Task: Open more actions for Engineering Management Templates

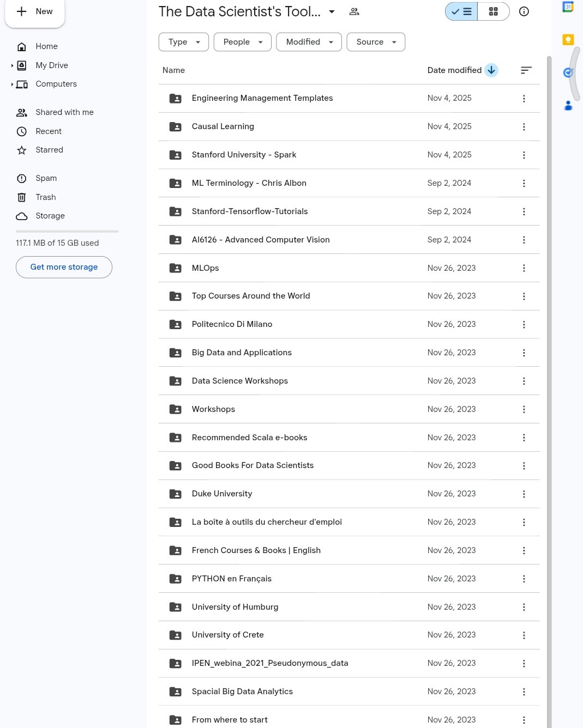Action: tap(524, 99)
